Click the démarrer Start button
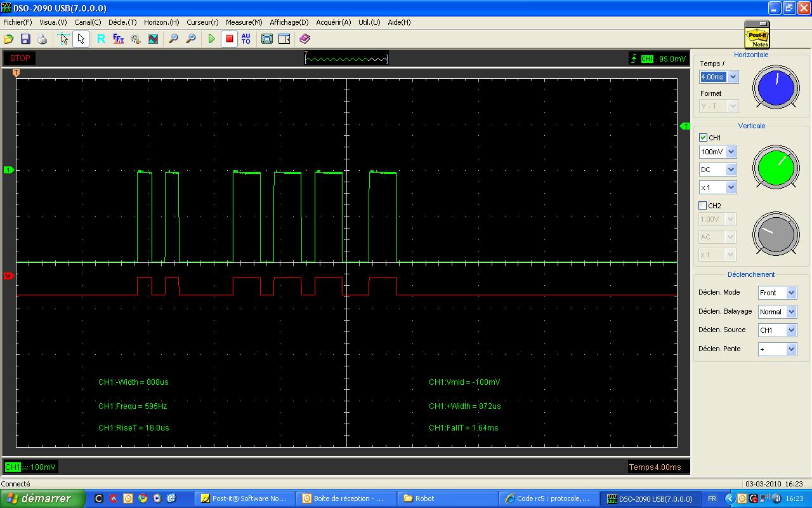The width and height of the screenshot is (812, 508). click(42, 498)
